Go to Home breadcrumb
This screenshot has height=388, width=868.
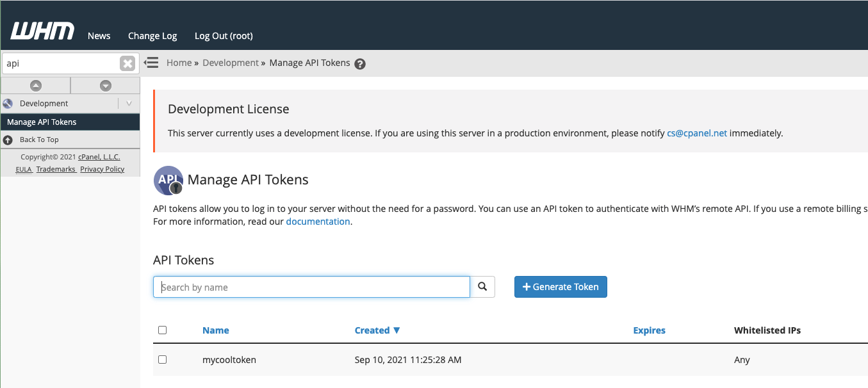179,63
